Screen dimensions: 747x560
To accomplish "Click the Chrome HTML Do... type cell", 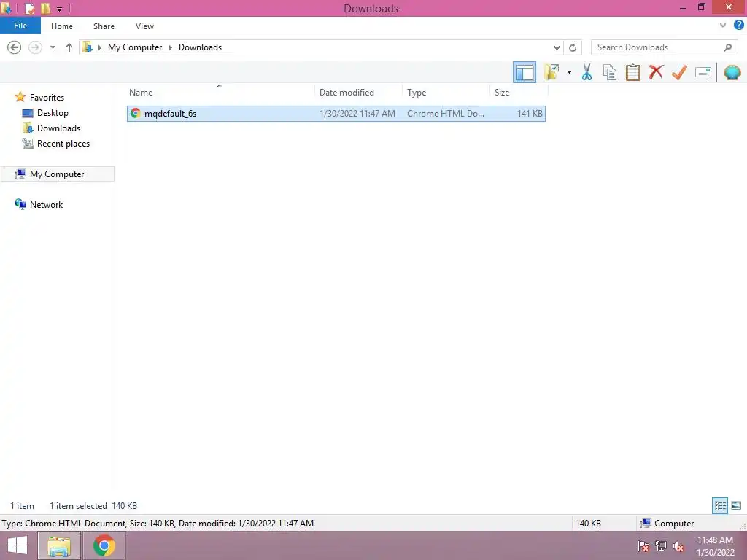I will [x=446, y=113].
